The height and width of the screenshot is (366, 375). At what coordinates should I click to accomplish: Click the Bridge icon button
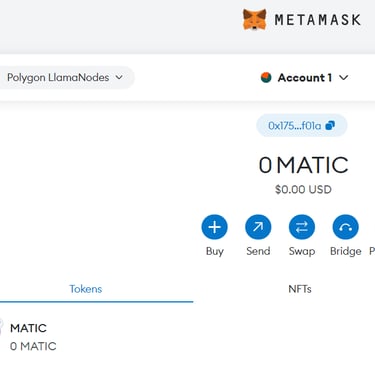[x=346, y=227]
